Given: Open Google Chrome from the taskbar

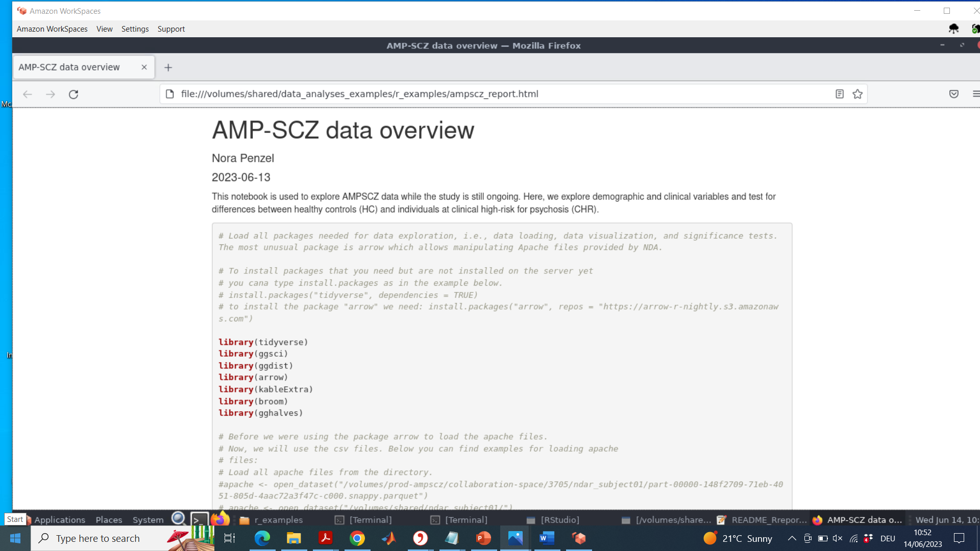Looking at the screenshot, I should 357,538.
